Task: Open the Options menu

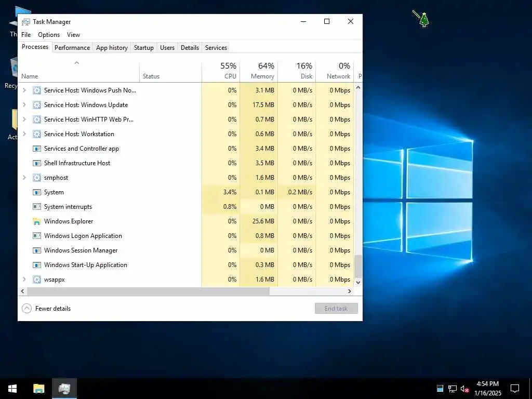Action: (x=49, y=35)
